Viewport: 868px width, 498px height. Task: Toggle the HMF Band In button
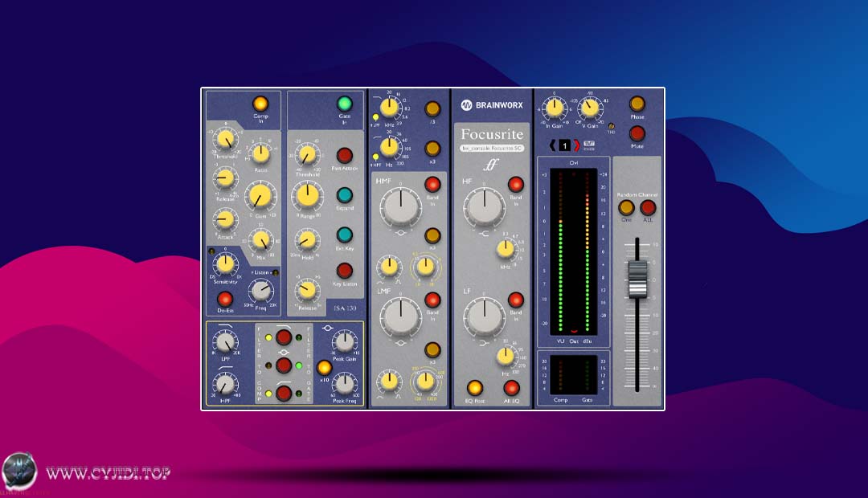[x=432, y=184]
